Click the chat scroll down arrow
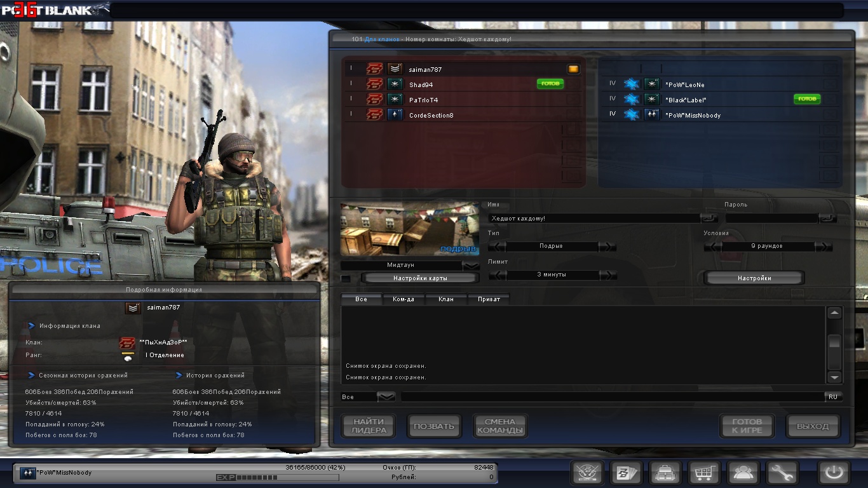 (834, 377)
